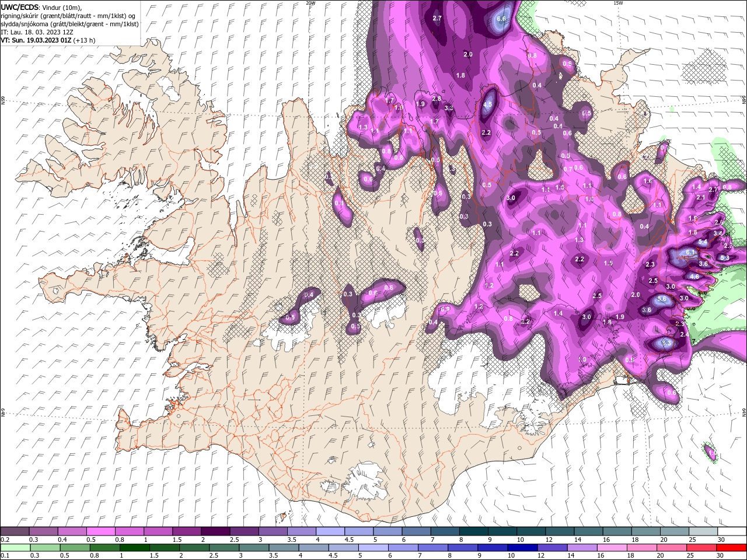Click the 'rigning/skúrir (grænt/blátt/rautt' description line
The width and height of the screenshot is (747, 560).
click(68, 16)
